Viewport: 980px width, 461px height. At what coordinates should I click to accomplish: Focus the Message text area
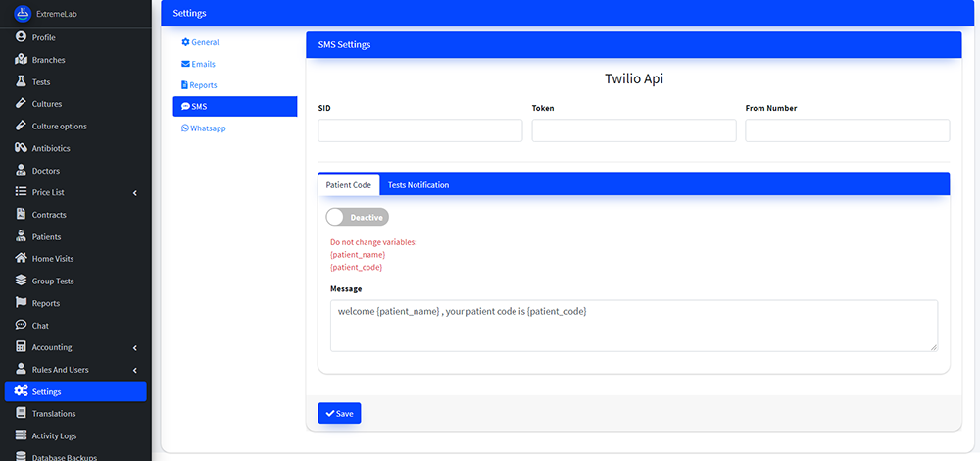point(633,326)
